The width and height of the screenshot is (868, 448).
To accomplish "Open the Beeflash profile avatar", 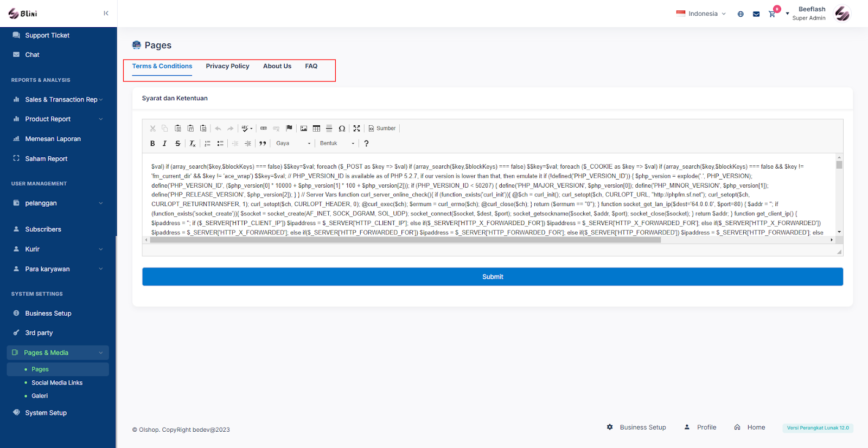I will [x=842, y=14].
